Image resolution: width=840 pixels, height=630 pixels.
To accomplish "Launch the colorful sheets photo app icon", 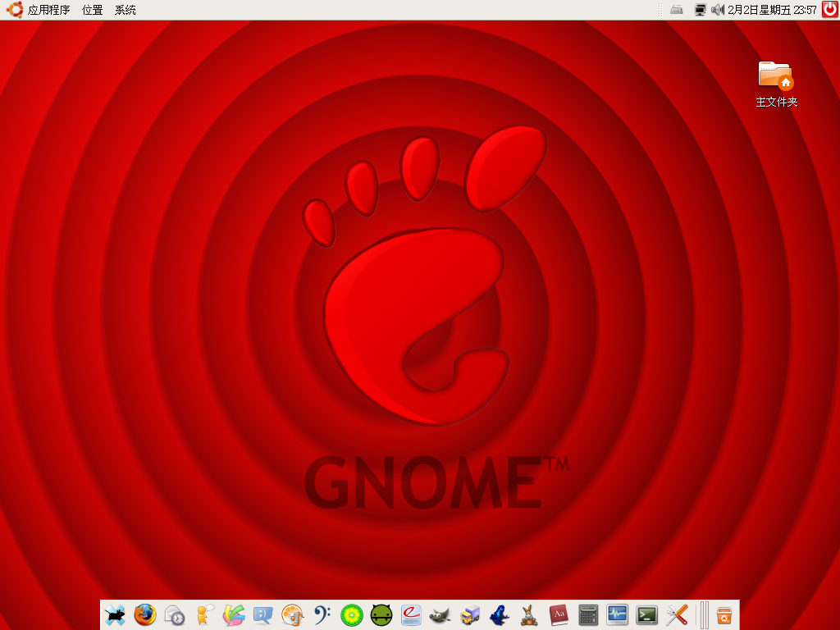I will click(x=234, y=615).
